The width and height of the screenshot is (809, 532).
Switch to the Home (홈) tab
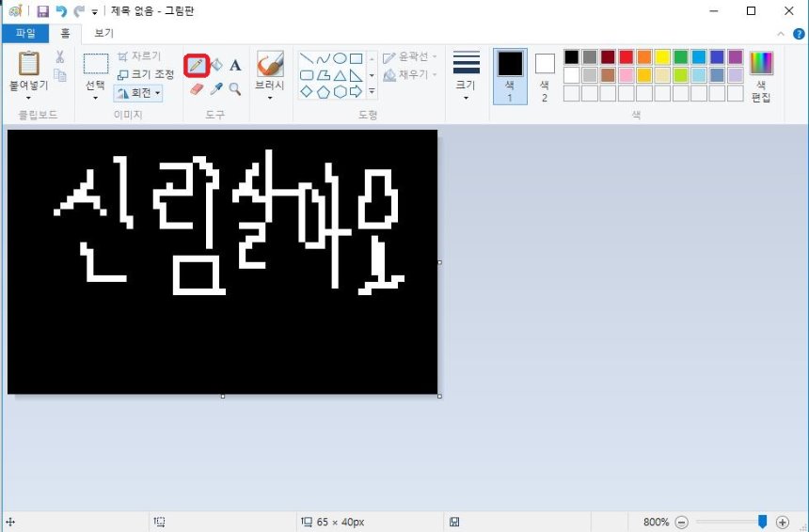(x=65, y=34)
